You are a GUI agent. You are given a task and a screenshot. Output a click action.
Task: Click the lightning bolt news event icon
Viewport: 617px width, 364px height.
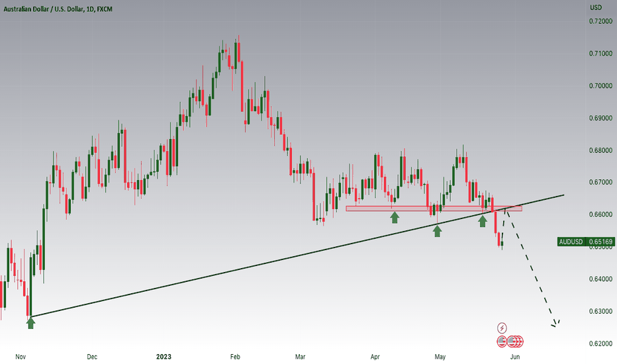click(x=502, y=328)
